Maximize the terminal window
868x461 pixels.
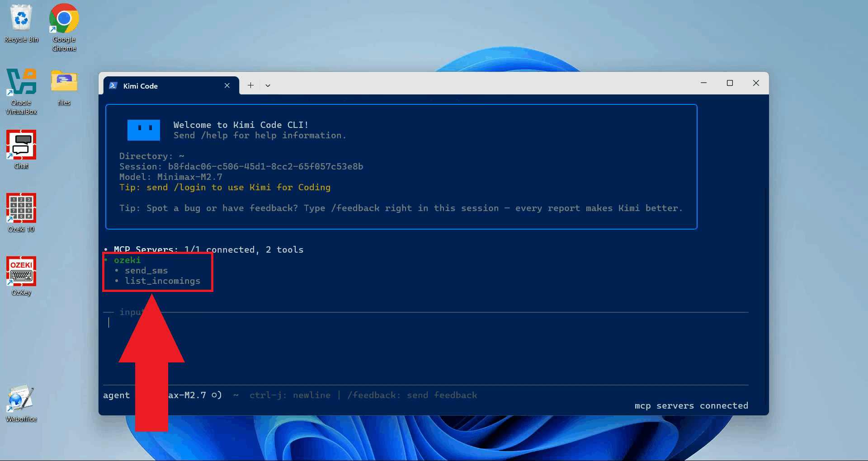click(730, 83)
